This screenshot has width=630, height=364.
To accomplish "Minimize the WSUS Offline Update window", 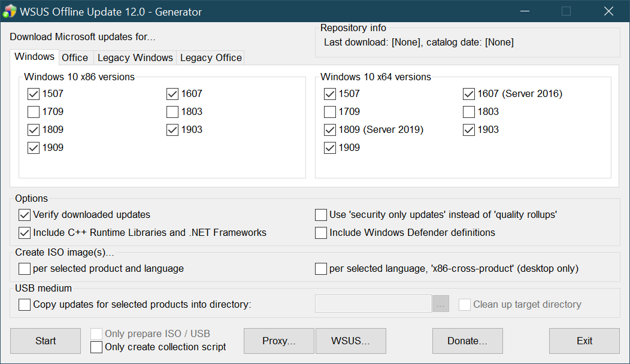I will [525, 11].
